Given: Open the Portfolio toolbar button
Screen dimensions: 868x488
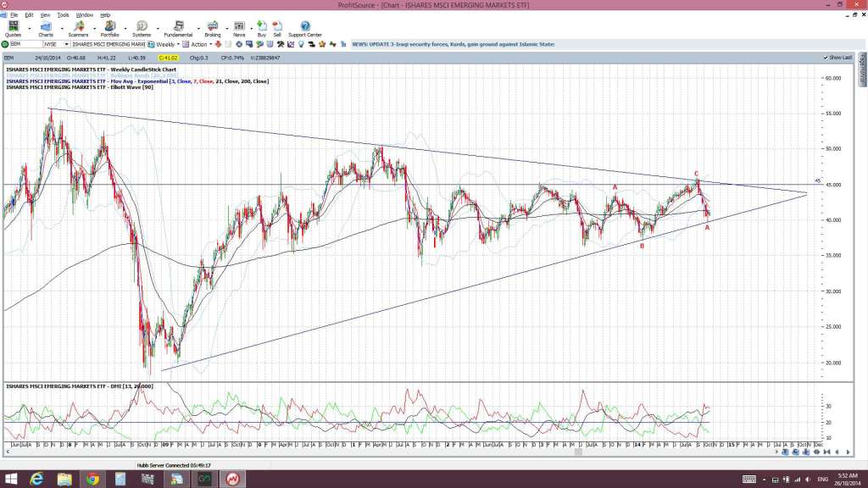Looking at the screenshot, I should point(109,29).
